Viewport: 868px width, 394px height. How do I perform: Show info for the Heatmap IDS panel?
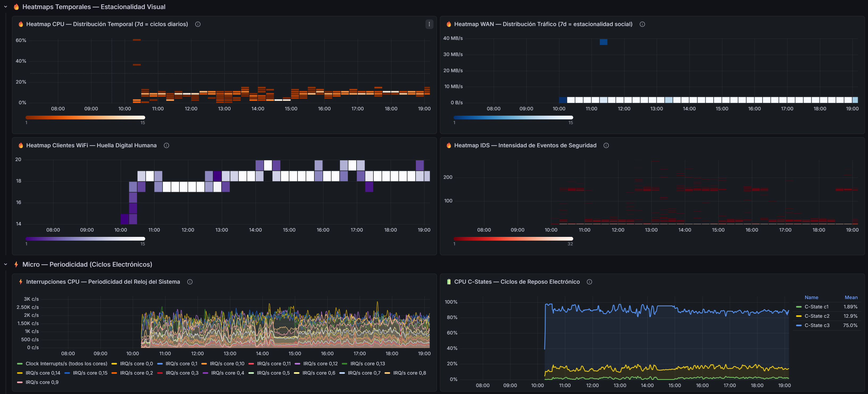tap(606, 145)
